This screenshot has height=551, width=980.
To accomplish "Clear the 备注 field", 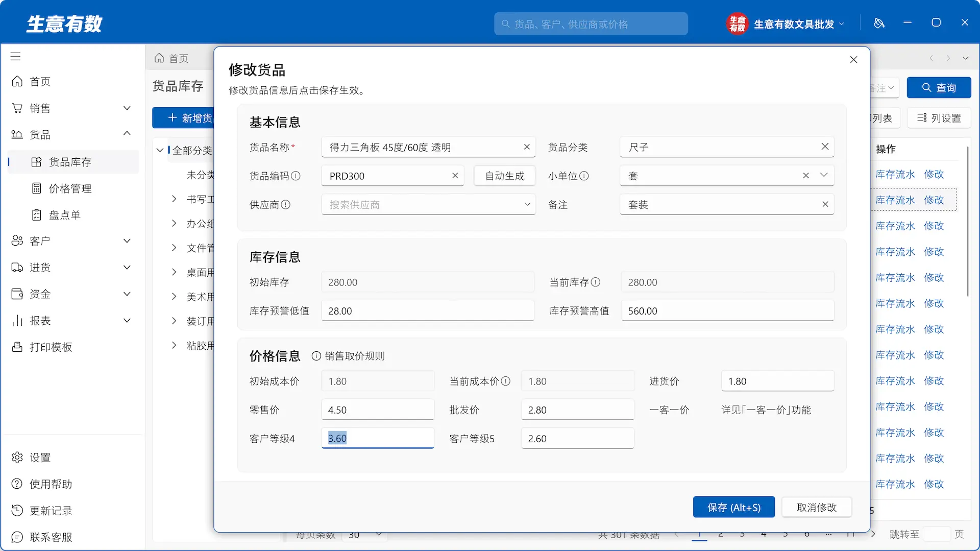I will pos(825,204).
